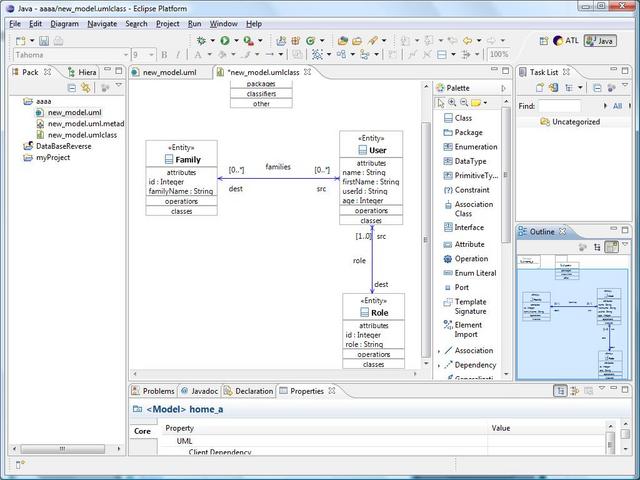Toggle Link with Editor in Package Explorer
Screen dimensions: 640x480
point(86,88)
